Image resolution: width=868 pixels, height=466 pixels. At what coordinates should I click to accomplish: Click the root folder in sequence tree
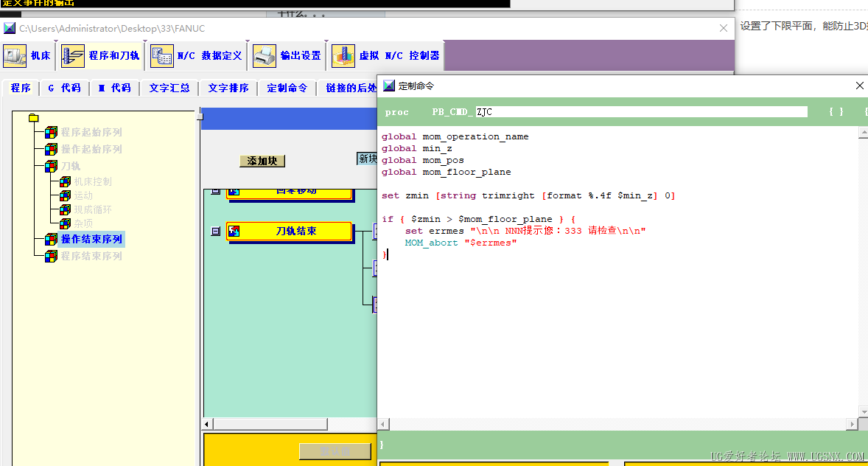pyautogui.click(x=33, y=118)
